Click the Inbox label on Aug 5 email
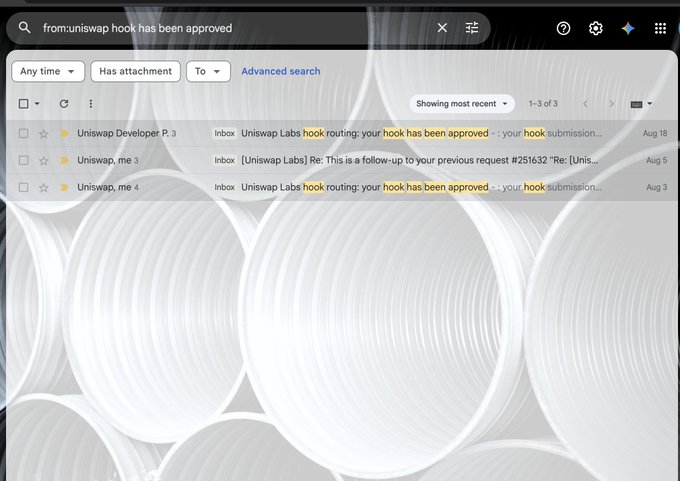The image size is (680, 481). (x=224, y=160)
